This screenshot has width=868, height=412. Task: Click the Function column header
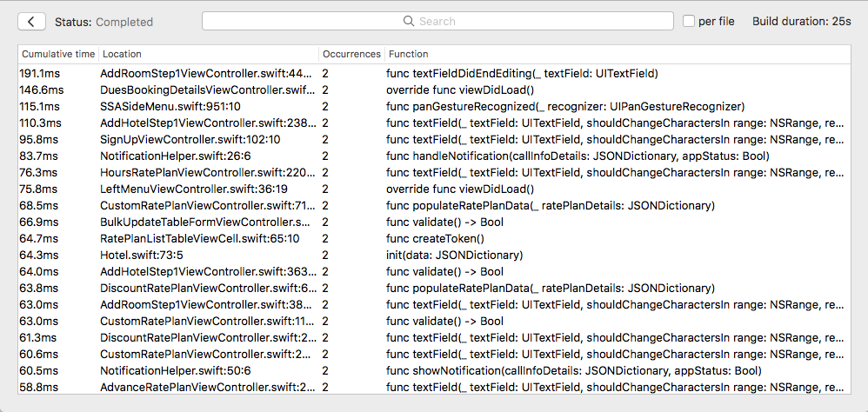[x=409, y=54]
